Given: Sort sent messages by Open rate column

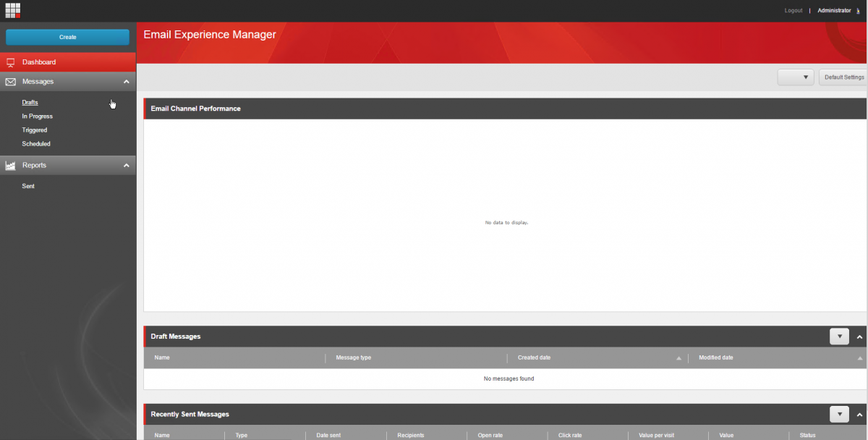Looking at the screenshot, I should 490,436.
